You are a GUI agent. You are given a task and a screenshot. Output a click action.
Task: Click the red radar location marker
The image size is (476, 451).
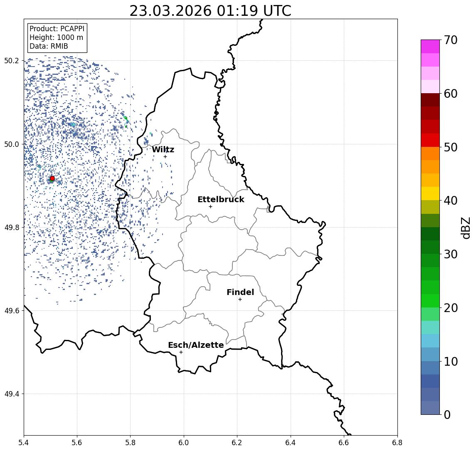click(52, 178)
